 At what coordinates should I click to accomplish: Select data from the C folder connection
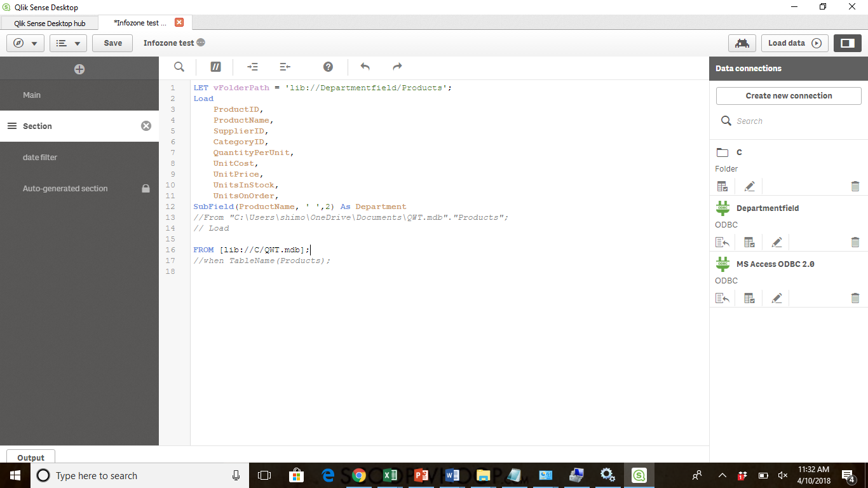click(722, 186)
